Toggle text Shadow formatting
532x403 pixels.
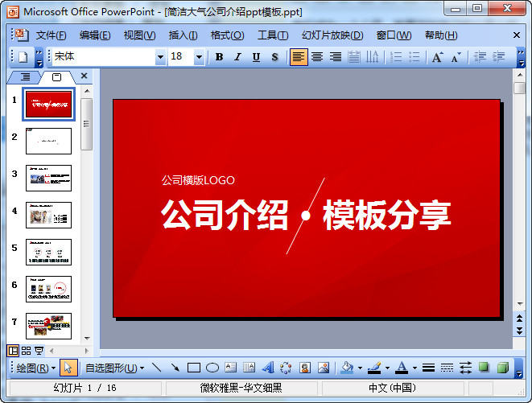[274, 56]
